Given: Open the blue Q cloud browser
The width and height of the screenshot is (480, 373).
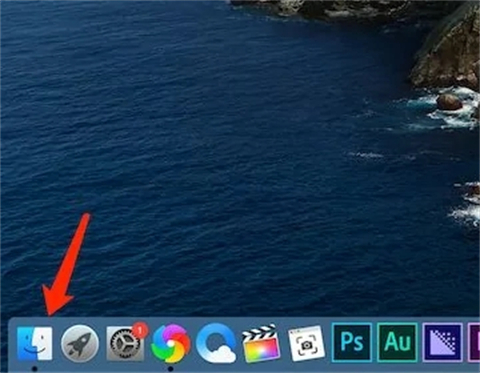Looking at the screenshot, I should (216, 343).
